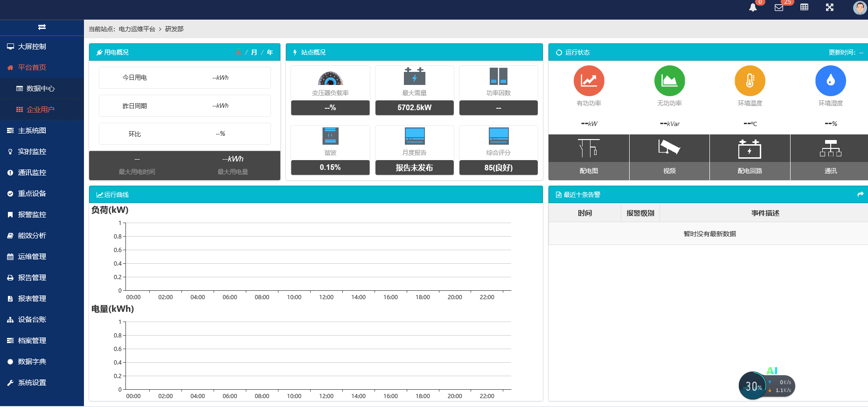Click the 报告未发布 monthly report button

pos(414,168)
